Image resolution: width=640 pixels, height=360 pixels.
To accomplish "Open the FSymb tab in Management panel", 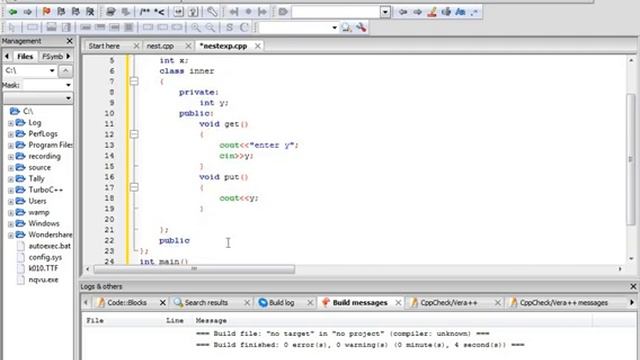I will [x=52, y=56].
